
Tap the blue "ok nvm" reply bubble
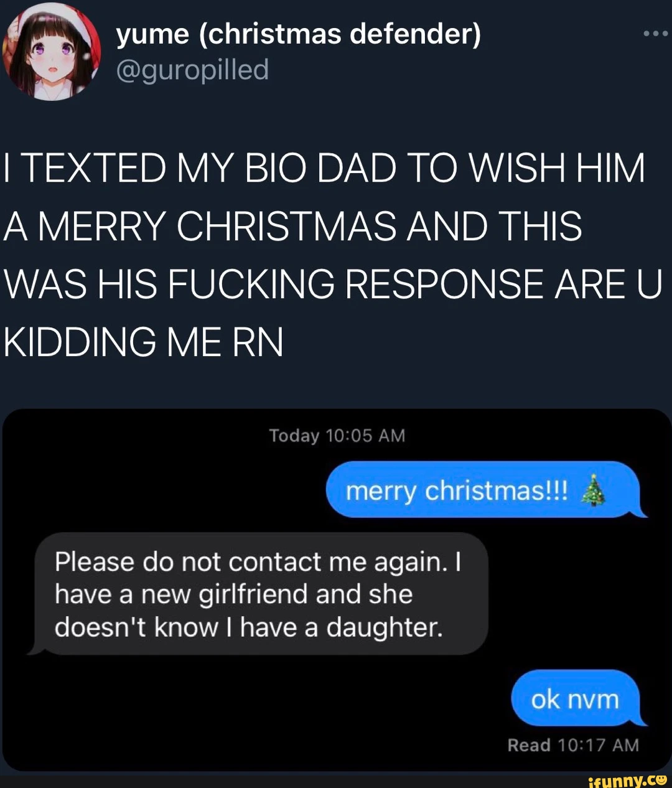click(x=577, y=698)
